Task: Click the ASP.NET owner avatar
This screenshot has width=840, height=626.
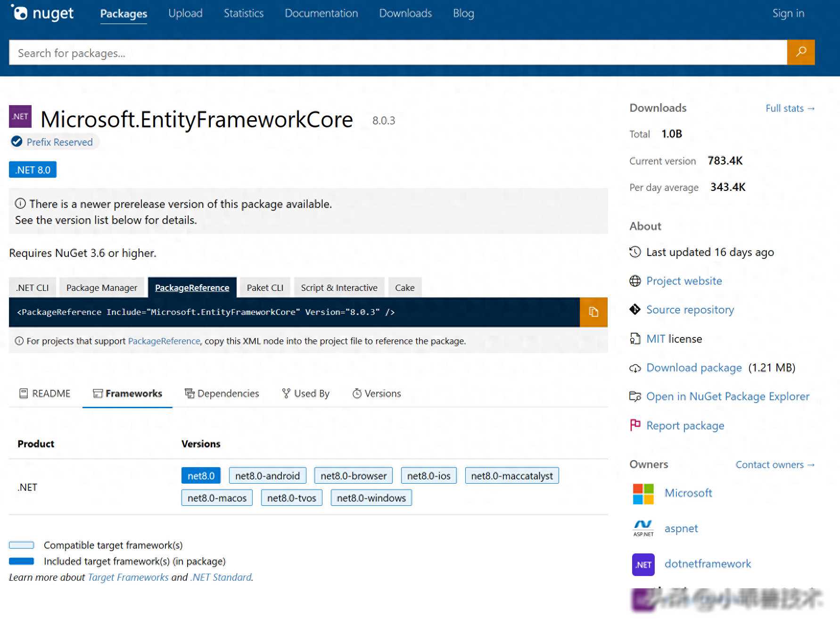Action: pyautogui.click(x=643, y=528)
